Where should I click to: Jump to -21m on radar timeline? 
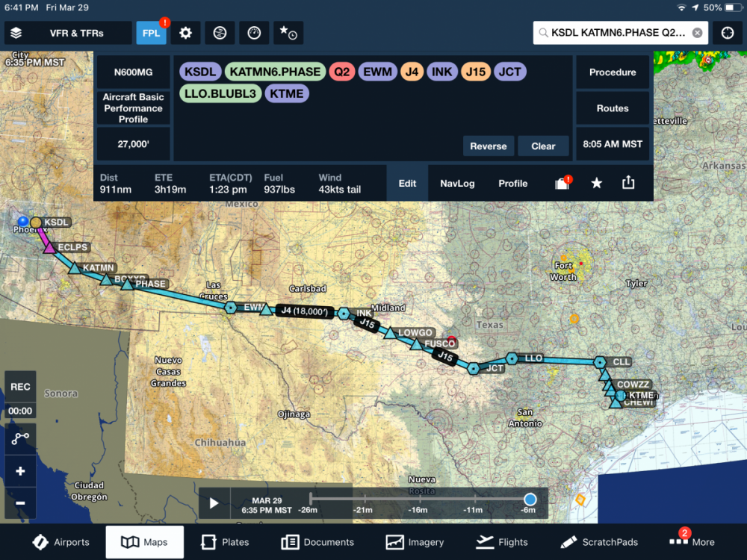coord(363,509)
